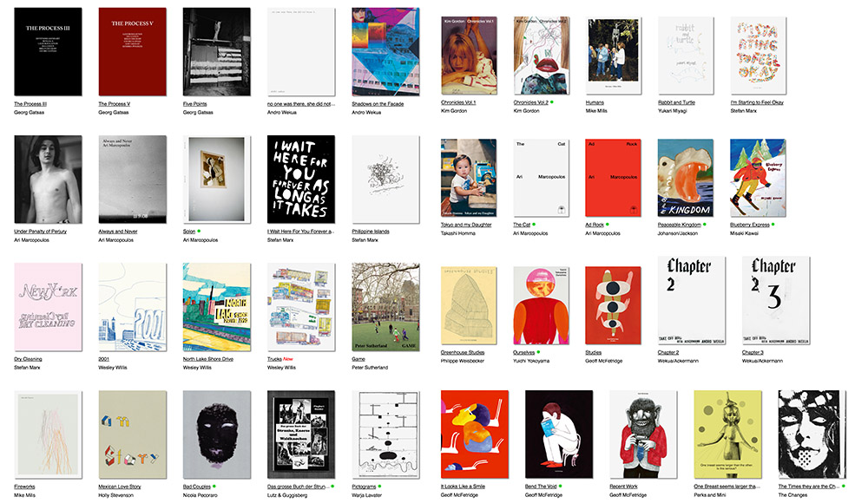868x503 pixels.
Task: Open the Always and Never link
Action: point(118,232)
